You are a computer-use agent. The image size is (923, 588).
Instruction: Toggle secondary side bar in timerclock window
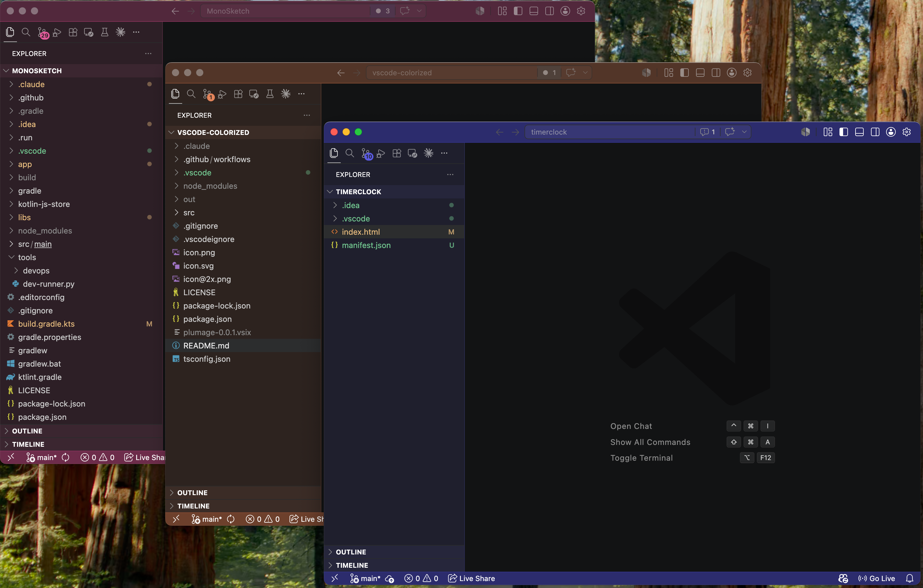(x=875, y=132)
